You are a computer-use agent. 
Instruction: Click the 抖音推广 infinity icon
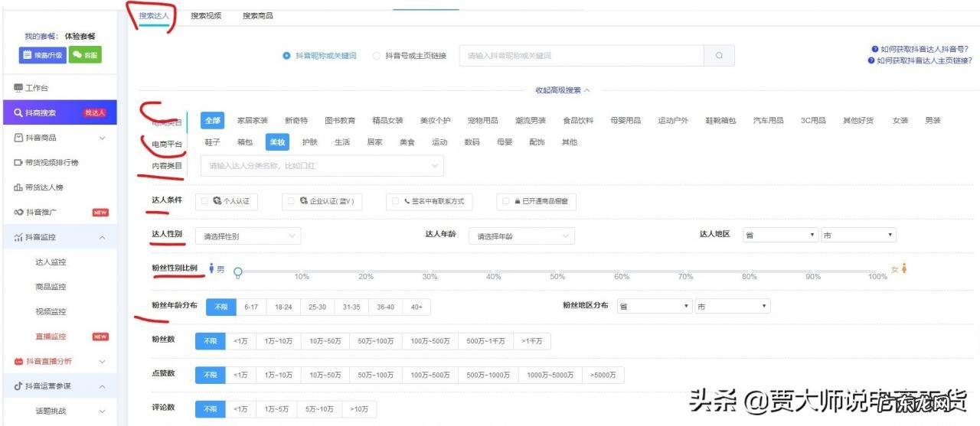pyautogui.click(x=18, y=212)
